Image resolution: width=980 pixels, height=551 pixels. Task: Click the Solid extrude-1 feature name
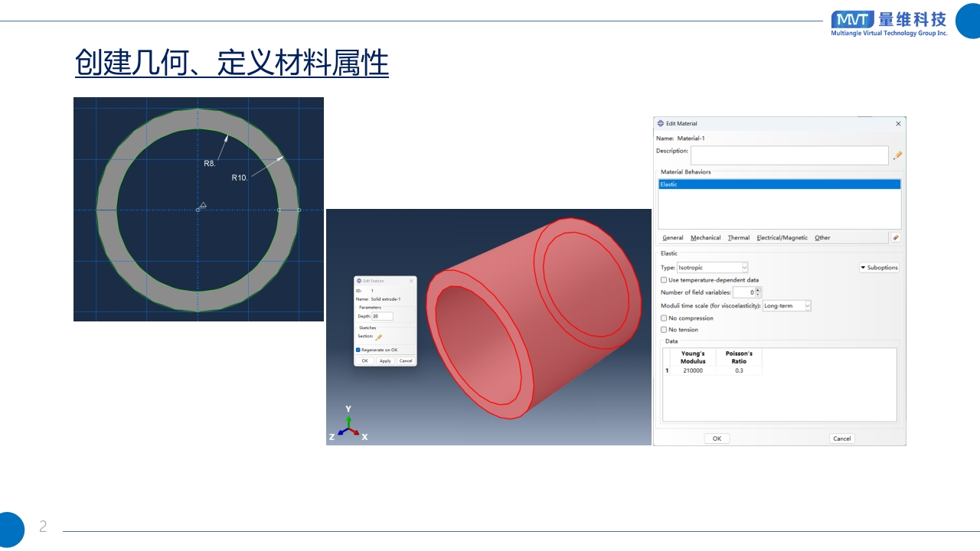point(386,299)
